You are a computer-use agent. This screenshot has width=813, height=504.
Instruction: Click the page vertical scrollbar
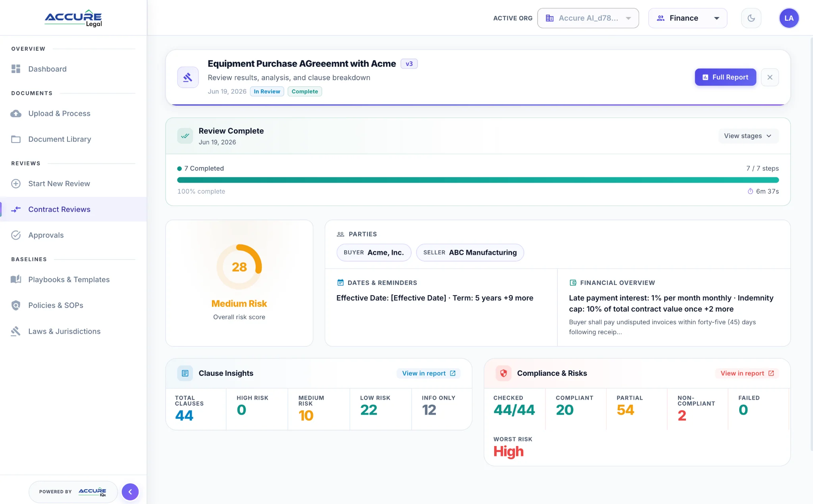(x=811, y=243)
